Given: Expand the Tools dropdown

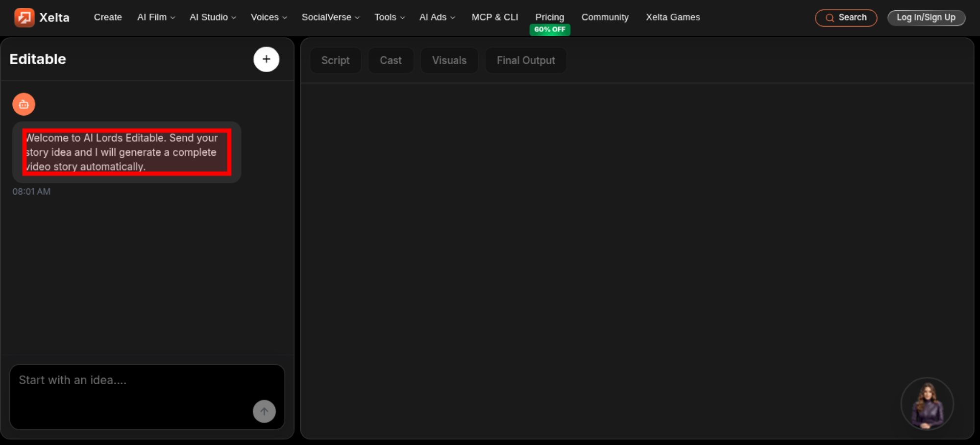Looking at the screenshot, I should click(x=390, y=17).
